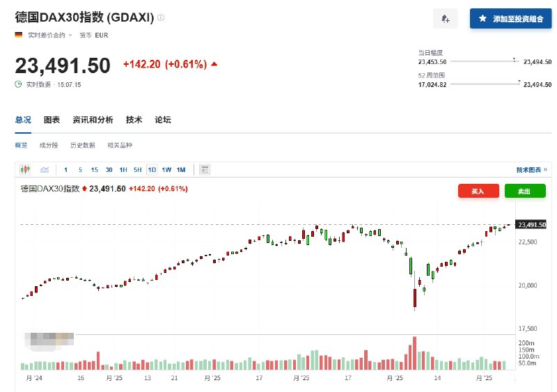Image resolution: width=557 pixels, height=392 pixels.
Task: Click the green 卖出 button
Action: pos(525,191)
